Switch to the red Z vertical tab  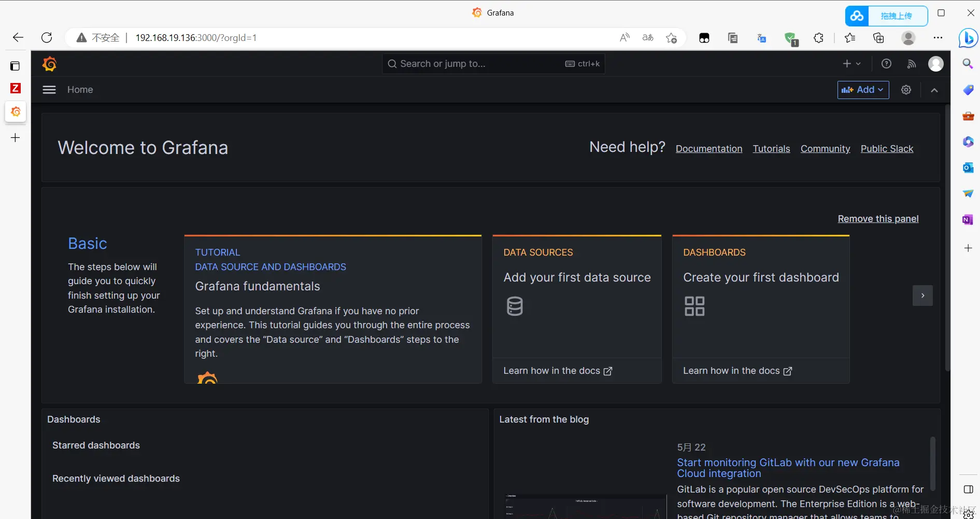[x=16, y=88]
